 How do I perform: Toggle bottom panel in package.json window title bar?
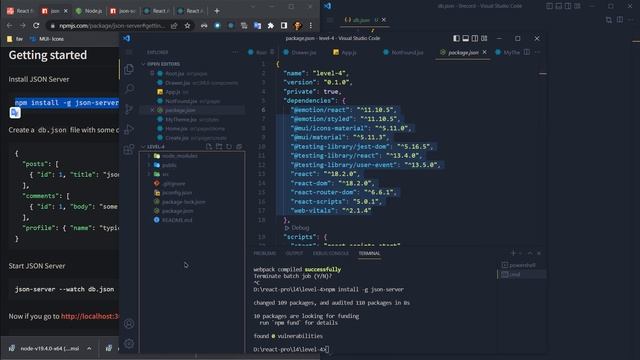pos(465,38)
